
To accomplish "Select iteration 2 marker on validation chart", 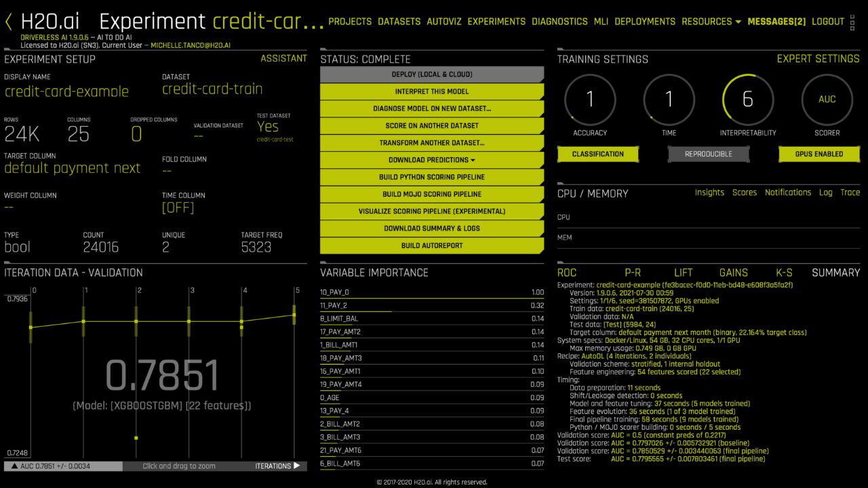I will pyautogui.click(x=136, y=321).
